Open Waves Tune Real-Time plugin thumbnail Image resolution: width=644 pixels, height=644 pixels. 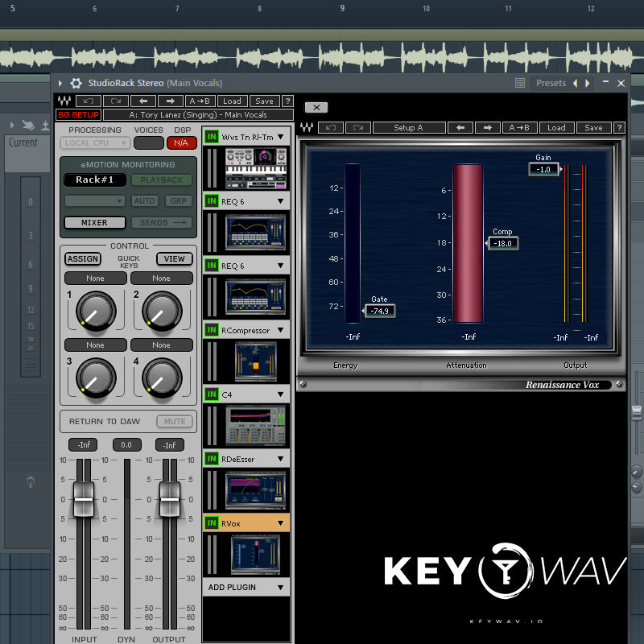point(255,168)
